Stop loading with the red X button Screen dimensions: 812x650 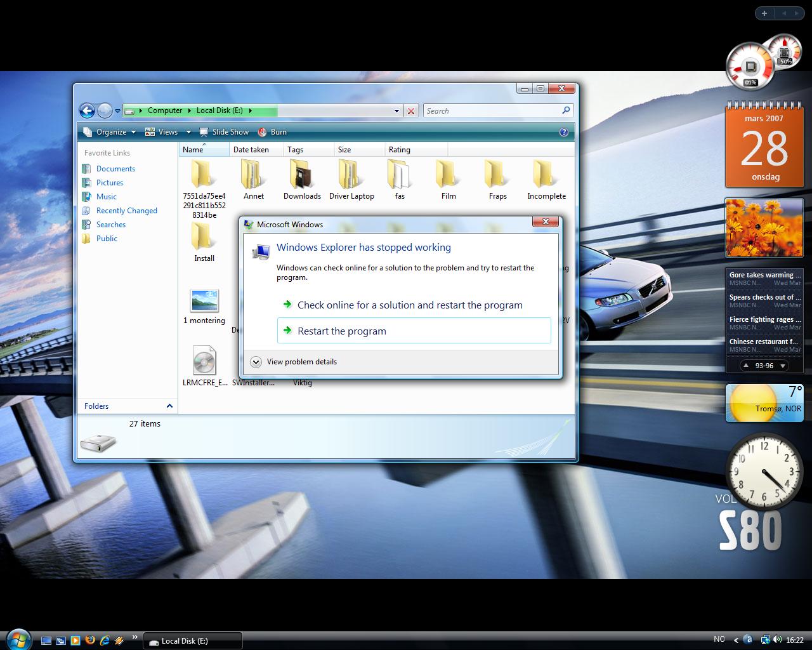411,111
